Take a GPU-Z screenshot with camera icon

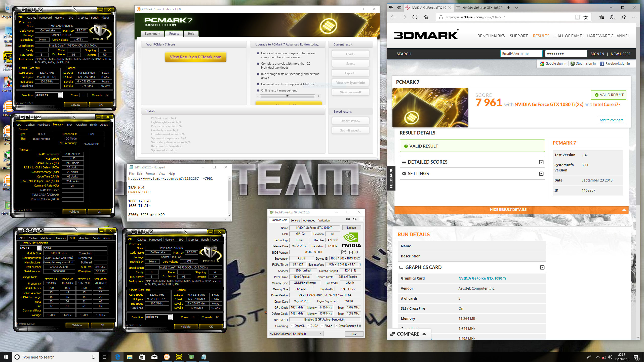(x=348, y=219)
